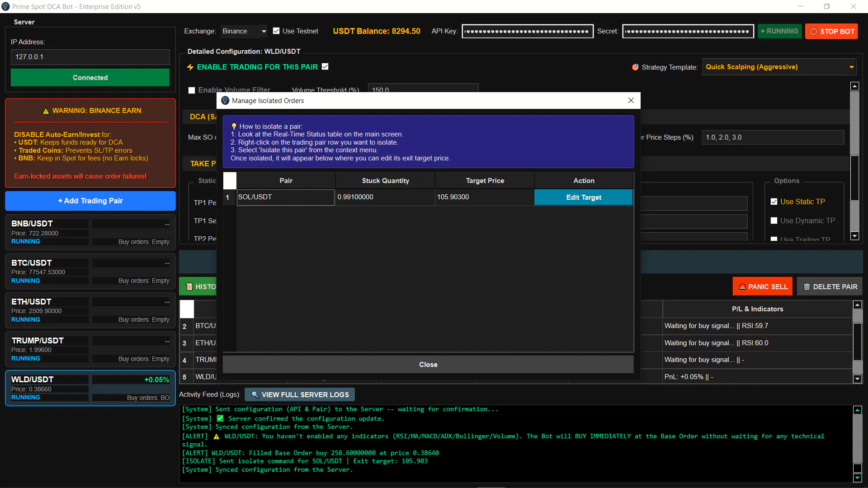Select stuck quantity 0.99100000 cell

[x=385, y=197]
